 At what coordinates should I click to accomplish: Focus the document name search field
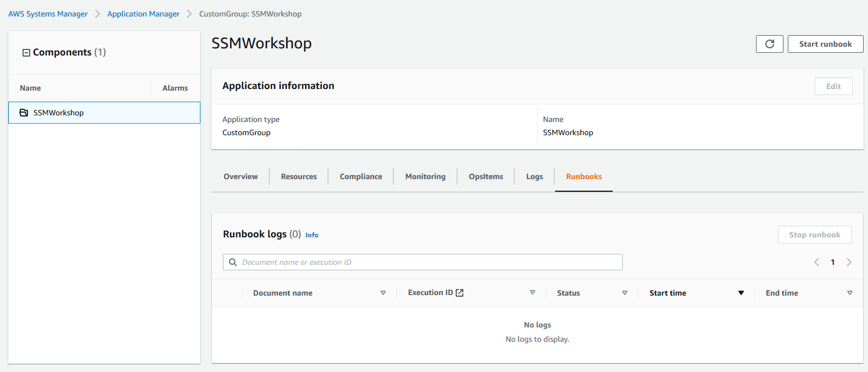[x=422, y=262]
